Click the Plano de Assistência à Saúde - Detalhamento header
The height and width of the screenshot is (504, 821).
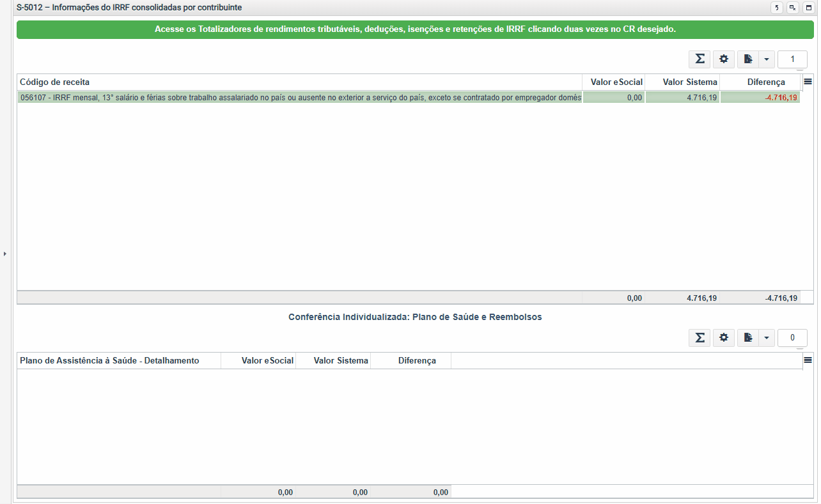[x=119, y=361]
